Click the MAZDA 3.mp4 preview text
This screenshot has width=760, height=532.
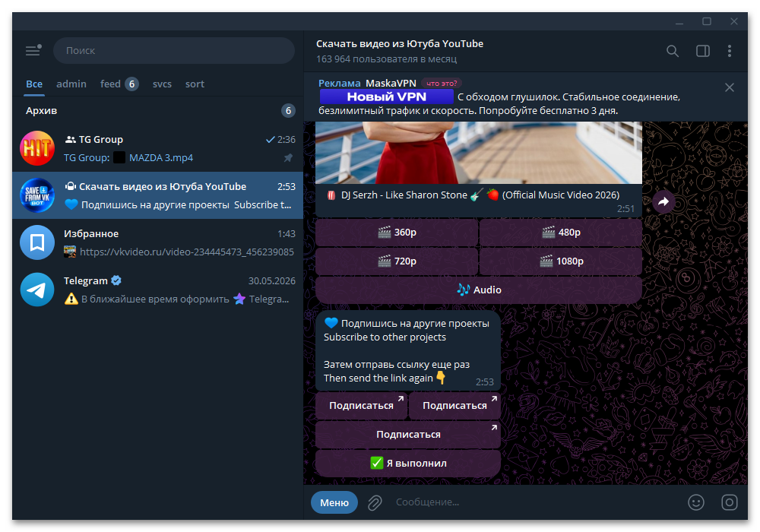[161, 158]
